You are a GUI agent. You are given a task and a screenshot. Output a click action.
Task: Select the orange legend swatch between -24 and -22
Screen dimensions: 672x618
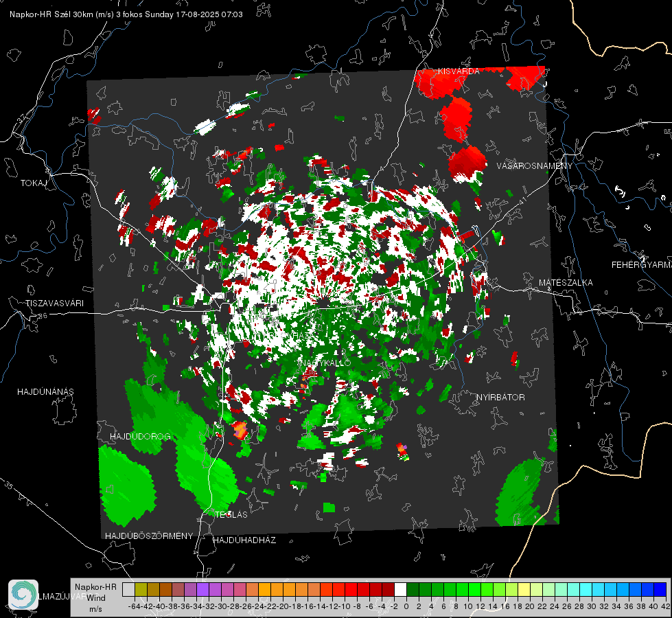[x=264, y=589]
